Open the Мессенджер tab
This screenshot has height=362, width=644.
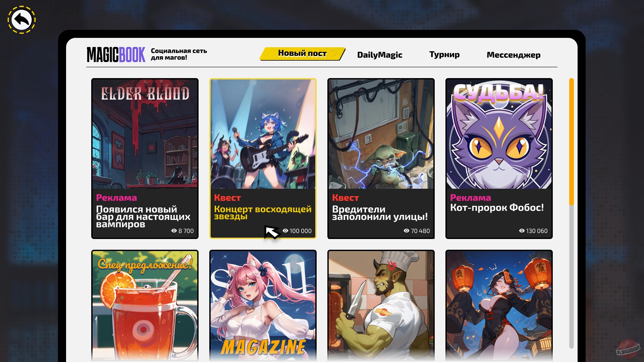coord(514,55)
